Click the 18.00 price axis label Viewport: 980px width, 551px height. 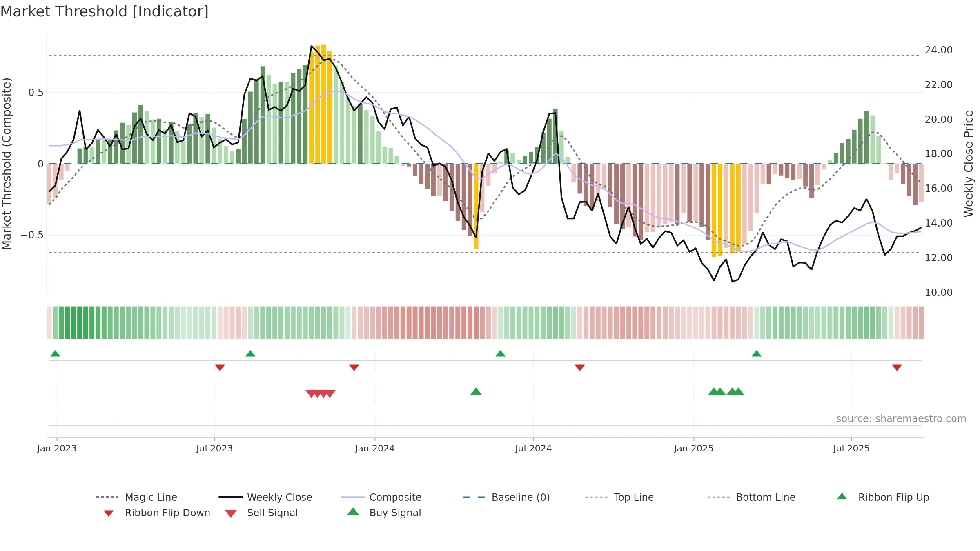(x=939, y=154)
